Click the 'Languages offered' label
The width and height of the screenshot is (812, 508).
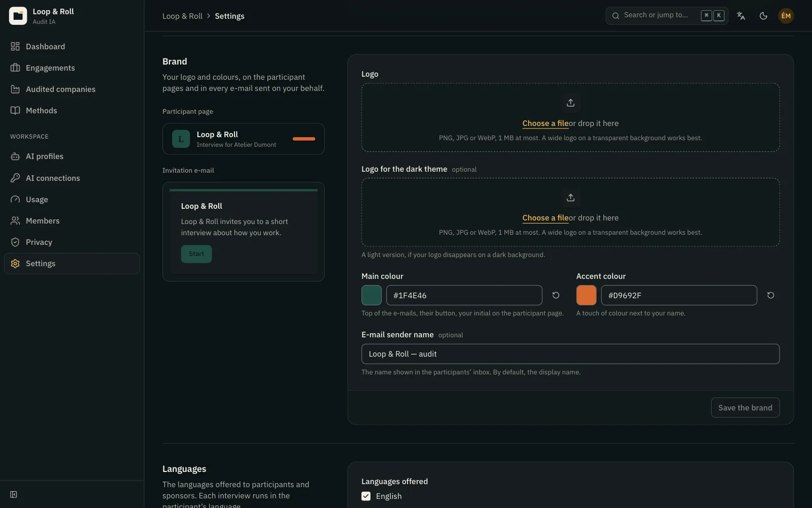(394, 482)
